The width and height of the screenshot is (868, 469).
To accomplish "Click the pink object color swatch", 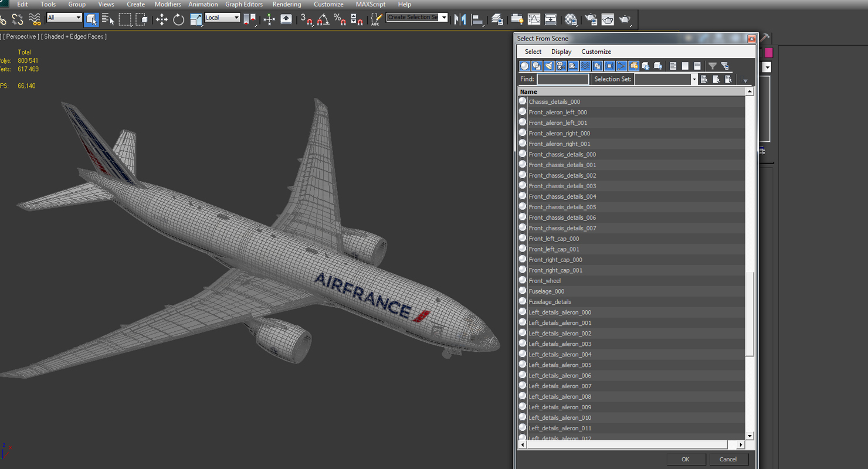I will (768, 53).
